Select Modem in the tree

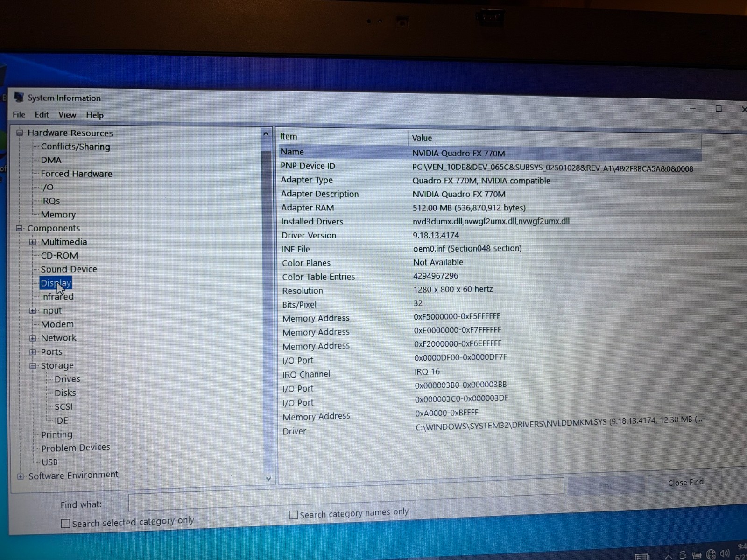(57, 324)
